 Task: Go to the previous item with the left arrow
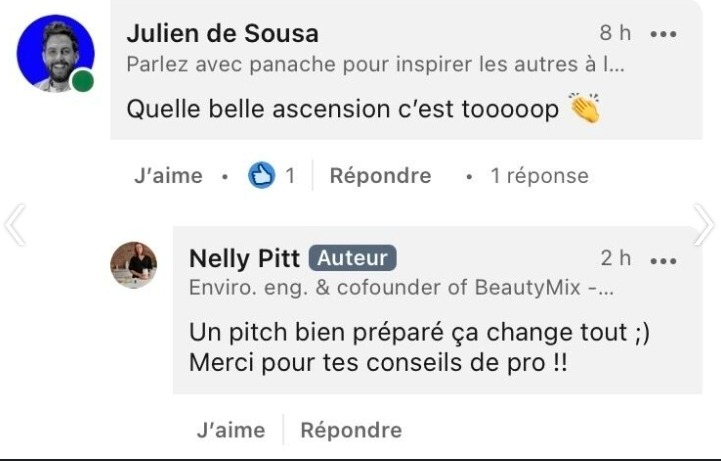point(14,225)
